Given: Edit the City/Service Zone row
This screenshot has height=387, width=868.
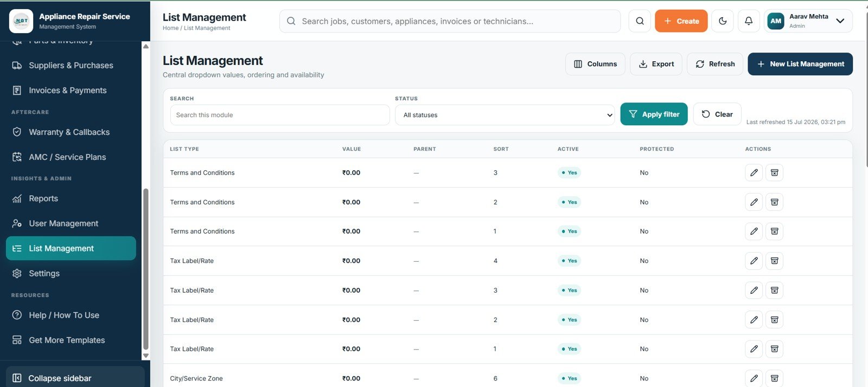Looking at the screenshot, I should click(754, 378).
